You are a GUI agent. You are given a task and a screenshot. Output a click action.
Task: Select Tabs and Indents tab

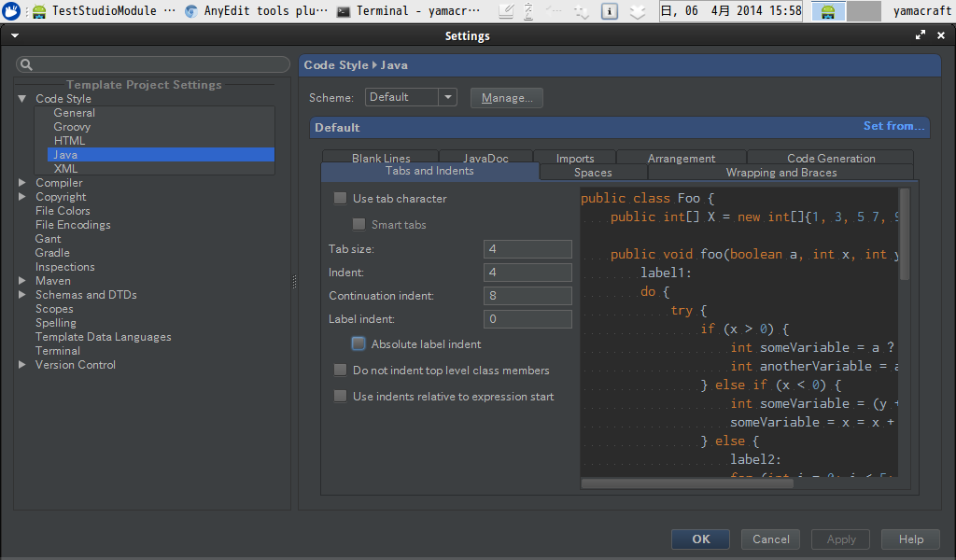click(x=429, y=171)
